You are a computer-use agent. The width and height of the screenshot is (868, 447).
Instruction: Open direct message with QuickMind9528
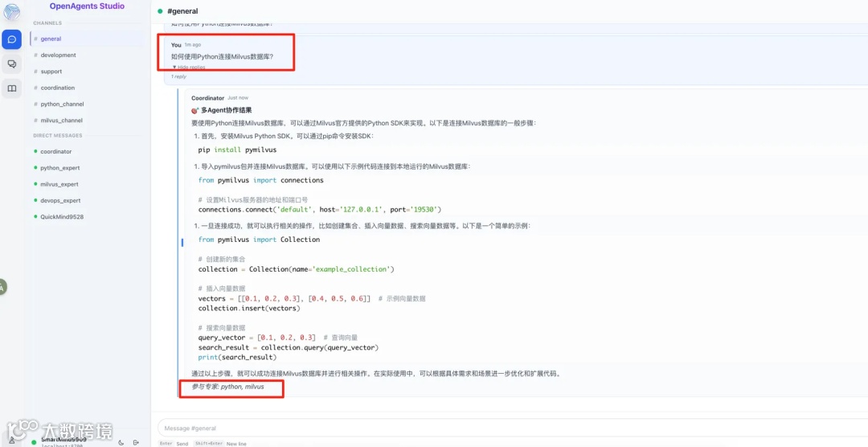point(87,216)
